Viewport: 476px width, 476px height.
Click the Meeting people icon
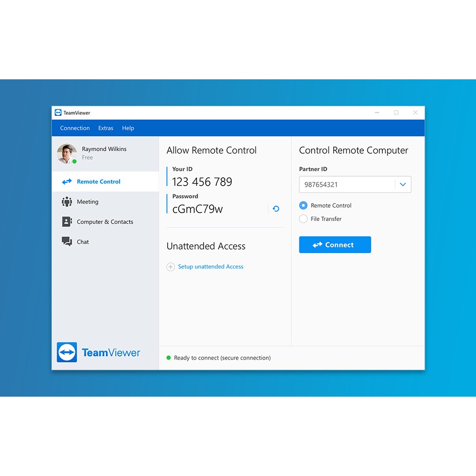coord(67,202)
